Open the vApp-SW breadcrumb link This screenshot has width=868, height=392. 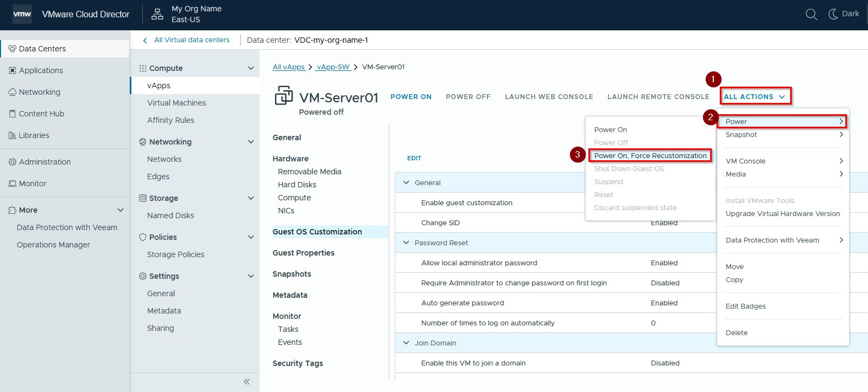tap(333, 67)
